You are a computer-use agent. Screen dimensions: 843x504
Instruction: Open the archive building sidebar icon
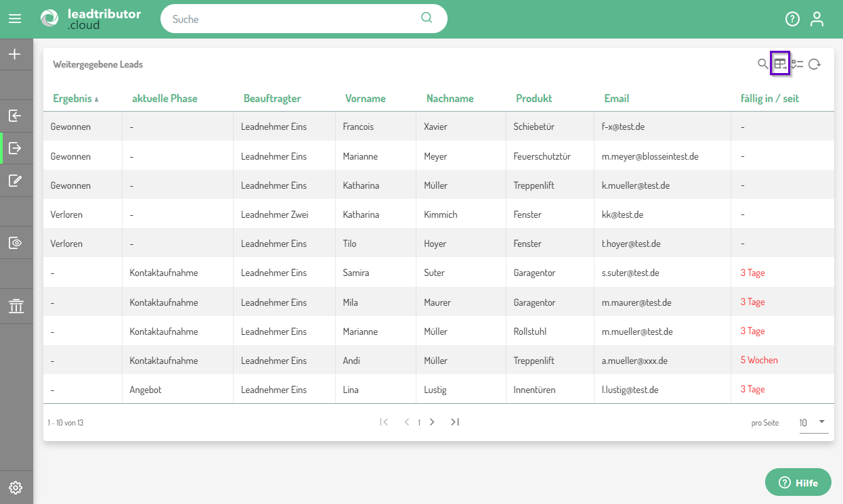click(x=15, y=307)
